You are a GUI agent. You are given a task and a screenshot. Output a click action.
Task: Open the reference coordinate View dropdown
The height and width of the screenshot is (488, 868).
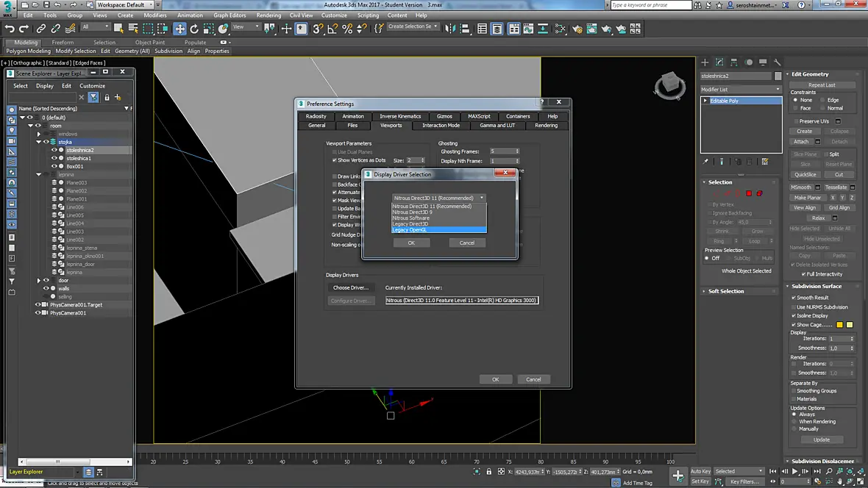246,26
